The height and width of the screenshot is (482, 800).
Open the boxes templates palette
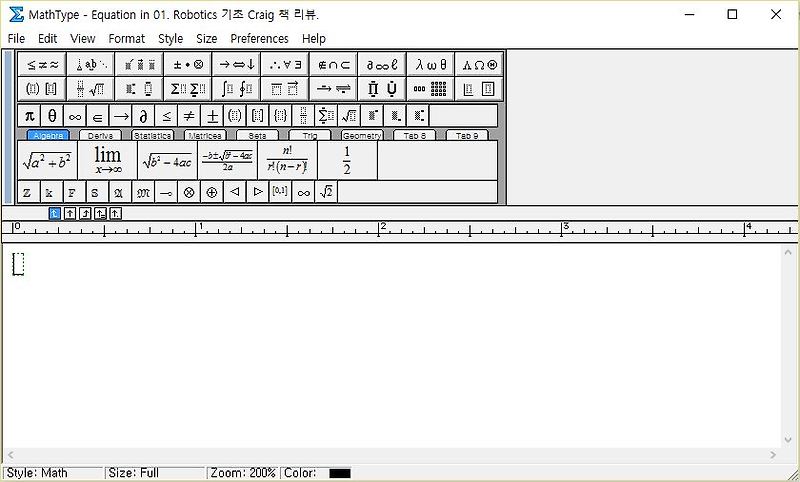pos(479,89)
